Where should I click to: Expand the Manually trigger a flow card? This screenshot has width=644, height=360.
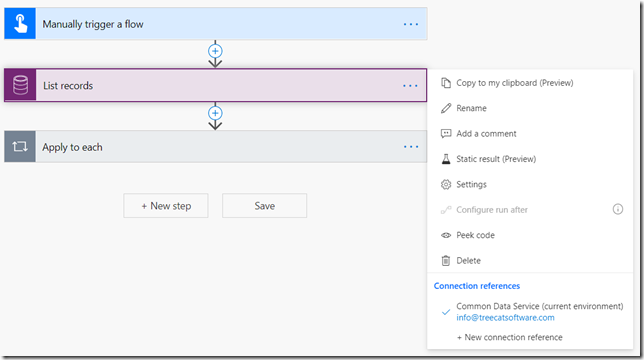216,24
